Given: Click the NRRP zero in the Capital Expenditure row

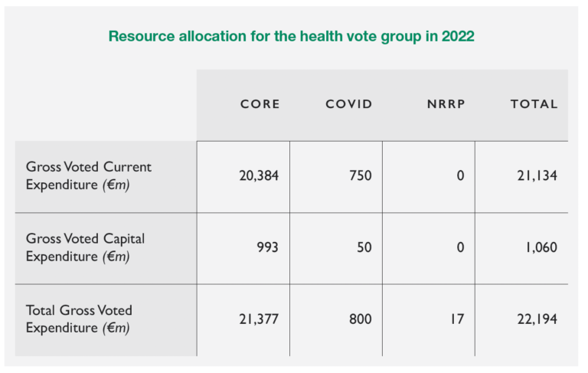Looking at the screenshot, I should tap(460, 247).
